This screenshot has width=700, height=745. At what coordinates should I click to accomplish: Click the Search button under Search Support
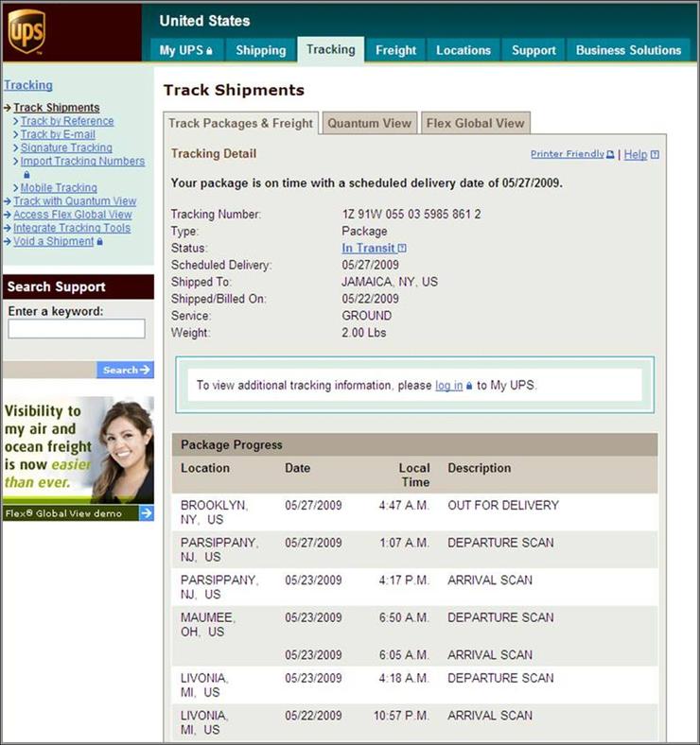click(126, 370)
